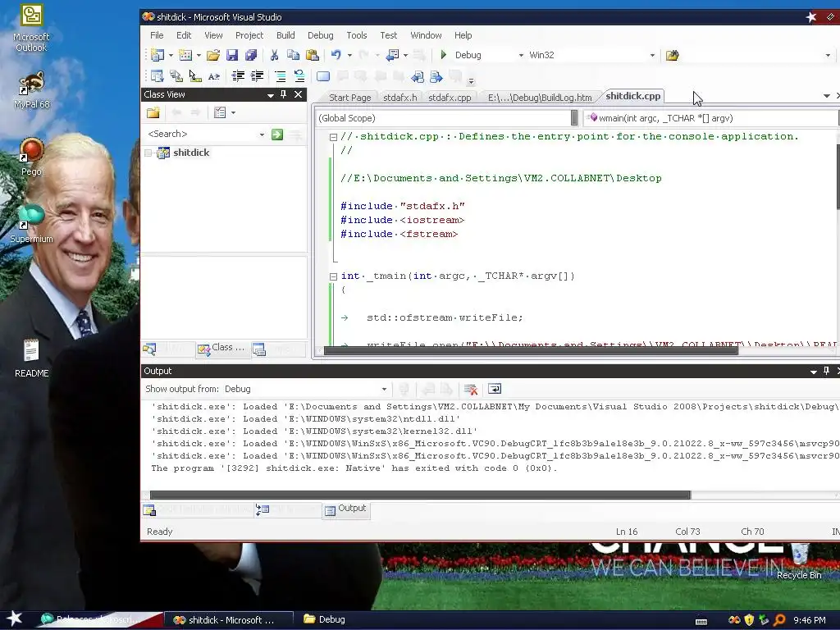
Task: Expand the project node in Class View
Action: [x=148, y=153]
